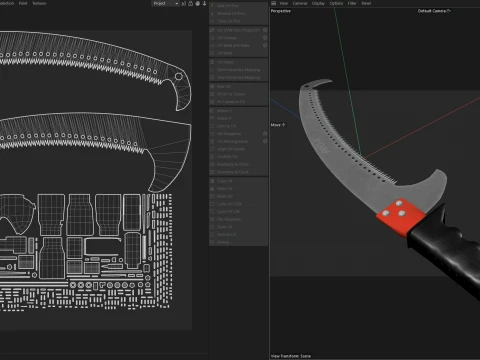Click the Fit Canvas to UV icon
This screenshot has width=480, height=360.
coord(212,102)
